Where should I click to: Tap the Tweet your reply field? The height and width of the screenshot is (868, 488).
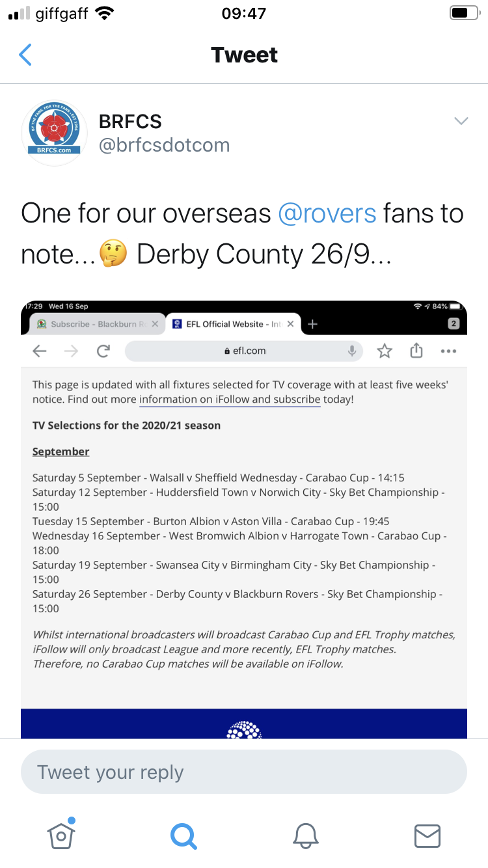click(x=244, y=772)
